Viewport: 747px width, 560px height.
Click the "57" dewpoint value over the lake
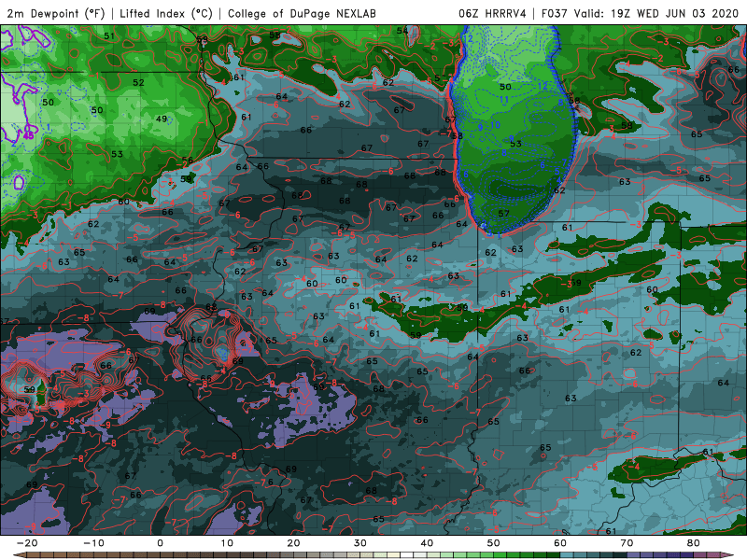pyautogui.click(x=503, y=214)
